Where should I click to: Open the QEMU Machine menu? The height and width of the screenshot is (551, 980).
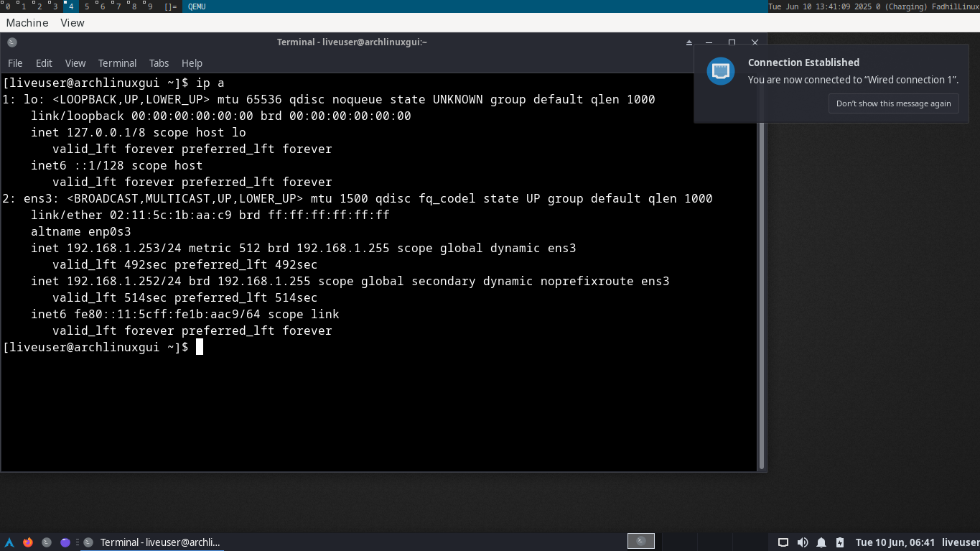(x=27, y=23)
